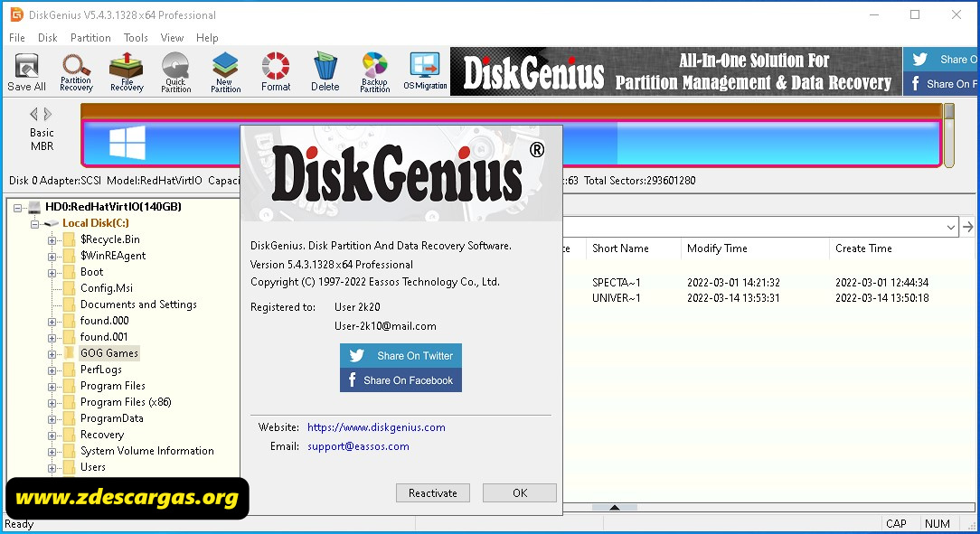This screenshot has width=980, height=534.
Task: Select the Quick Partition tool
Action: pos(175,71)
